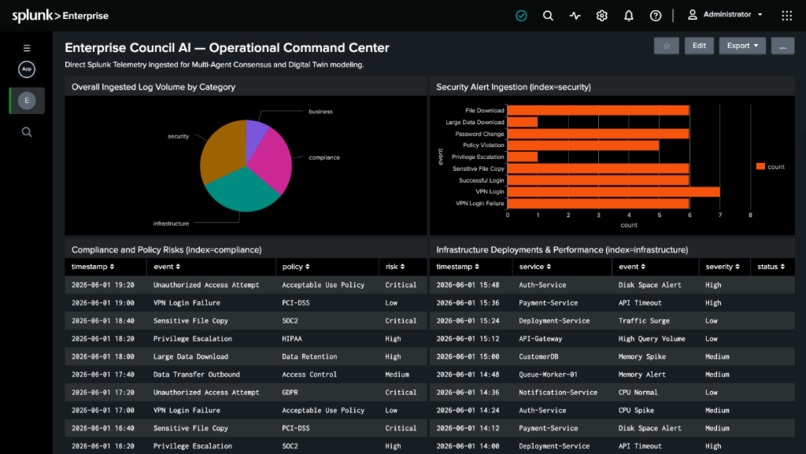
Task: Click timestamp '2026-06-01 18:40'
Action: (103, 321)
